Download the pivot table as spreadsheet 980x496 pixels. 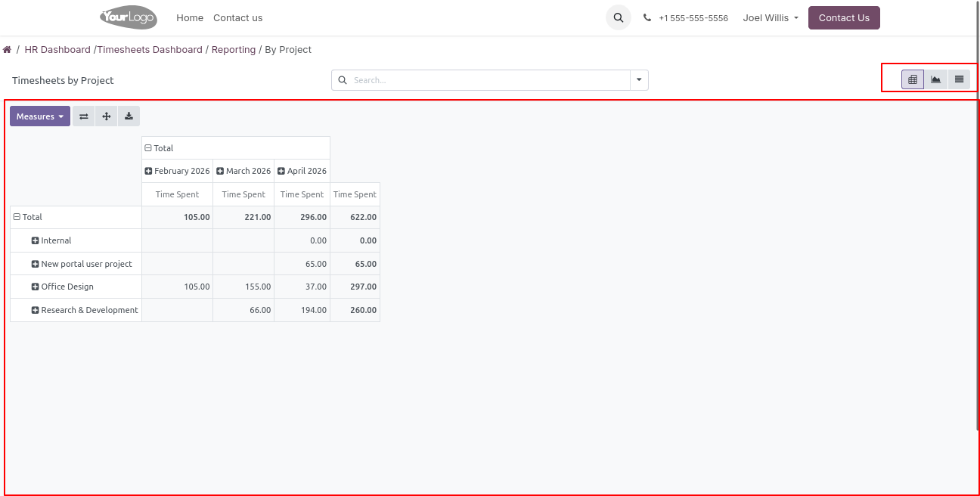pyautogui.click(x=129, y=116)
